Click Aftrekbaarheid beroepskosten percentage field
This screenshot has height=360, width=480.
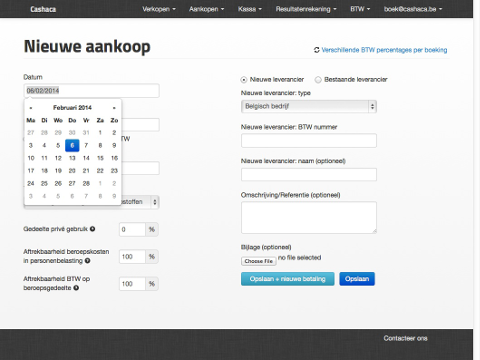pyautogui.click(x=132, y=257)
